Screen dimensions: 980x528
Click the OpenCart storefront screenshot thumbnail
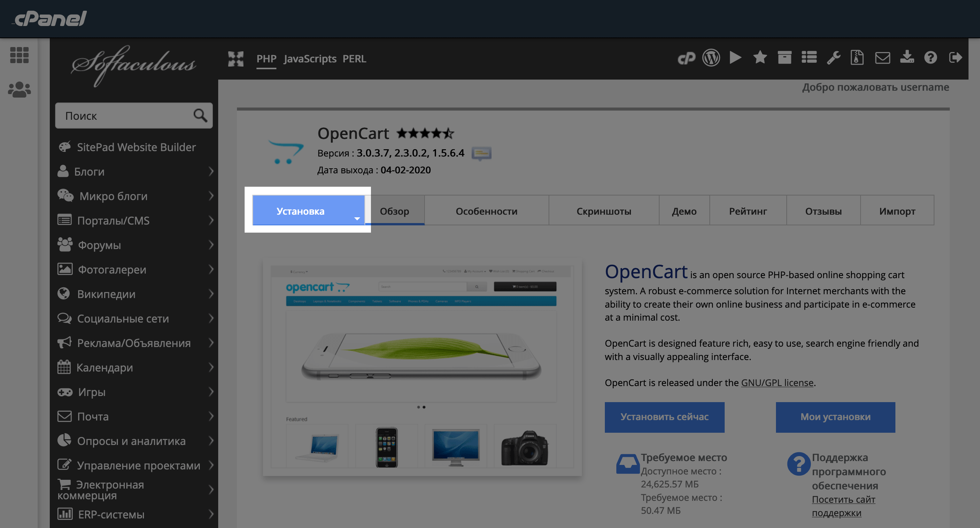(422, 367)
